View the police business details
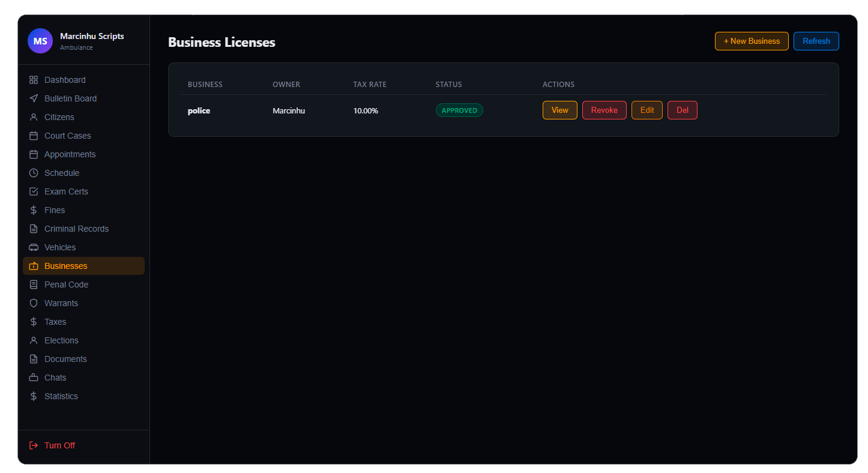 pyautogui.click(x=559, y=110)
